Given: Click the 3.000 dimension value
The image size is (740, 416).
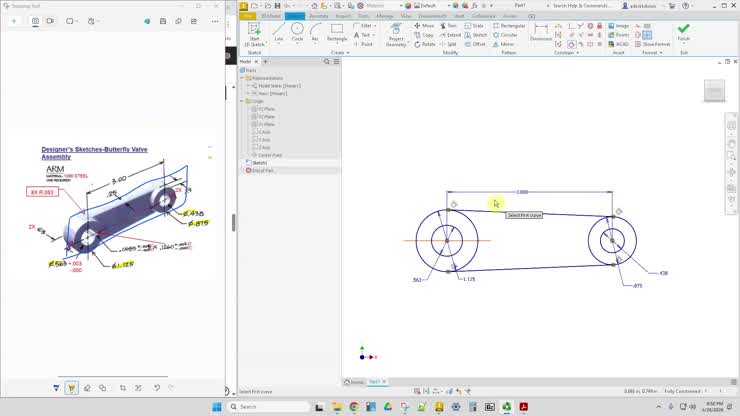Looking at the screenshot, I should coord(522,192).
